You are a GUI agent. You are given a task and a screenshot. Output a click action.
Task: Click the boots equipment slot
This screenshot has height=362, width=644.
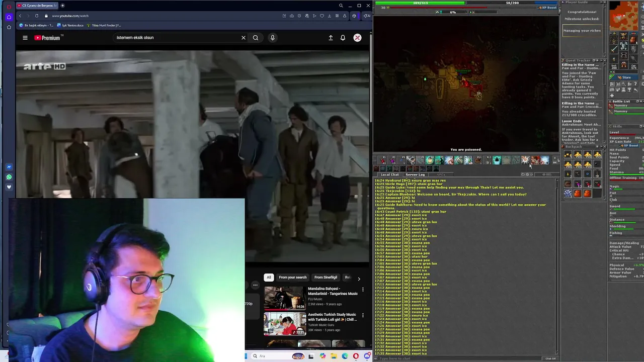click(x=623, y=65)
